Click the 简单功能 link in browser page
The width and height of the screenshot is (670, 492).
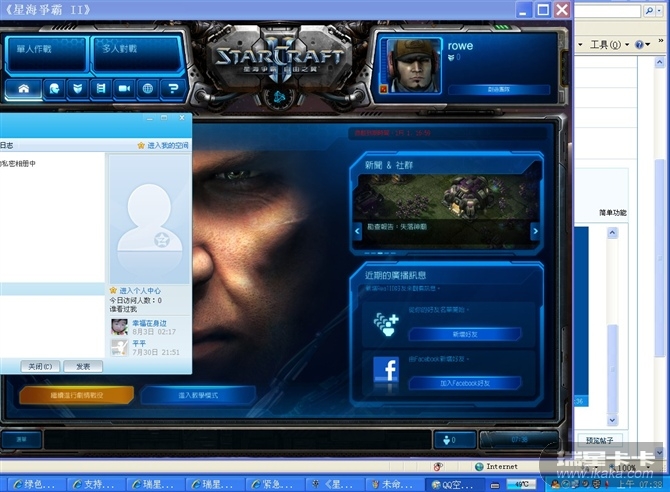pyautogui.click(x=613, y=212)
